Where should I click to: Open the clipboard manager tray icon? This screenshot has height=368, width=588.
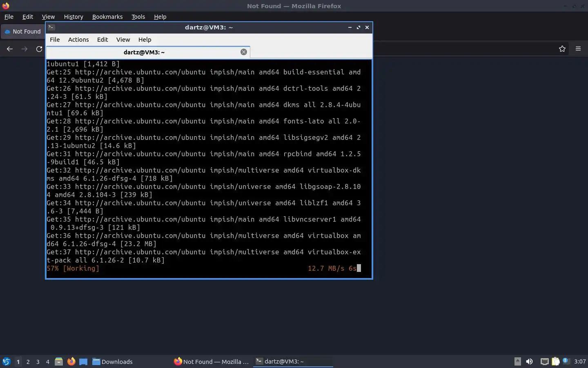pyautogui.click(x=555, y=361)
